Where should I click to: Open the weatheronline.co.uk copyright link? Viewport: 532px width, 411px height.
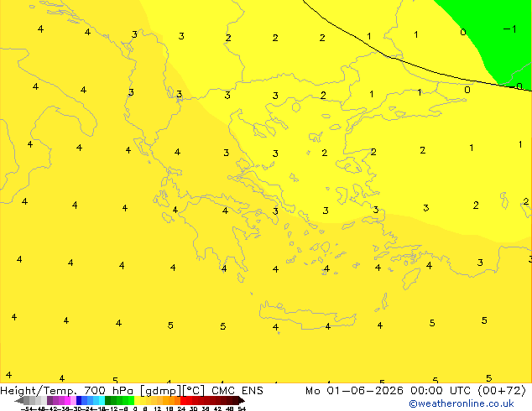[x=461, y=403]
